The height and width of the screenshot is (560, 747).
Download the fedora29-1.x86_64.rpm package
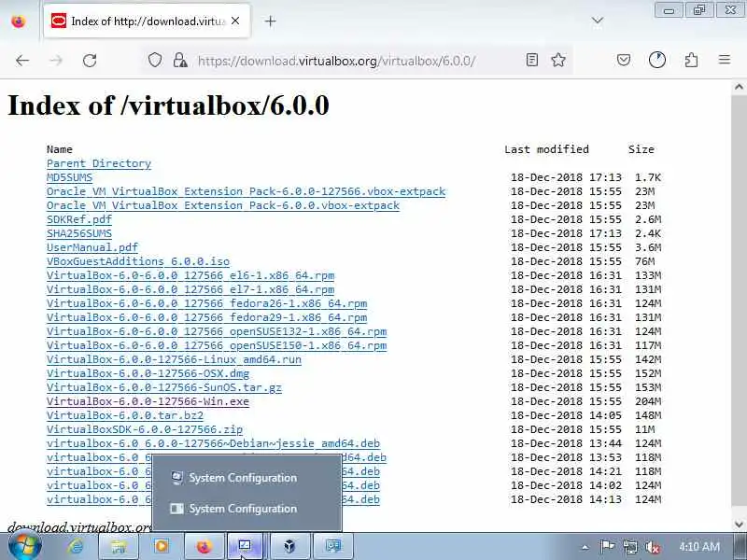(x=206, y=317)
